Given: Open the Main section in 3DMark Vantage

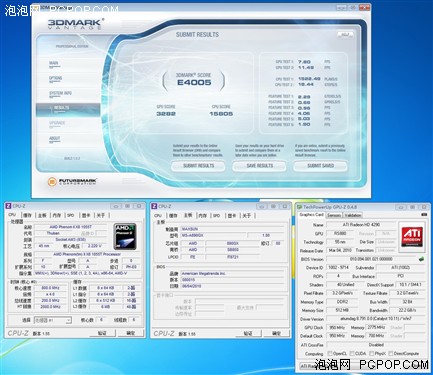Looking at the screenshot, I should [x=54, y=64].
